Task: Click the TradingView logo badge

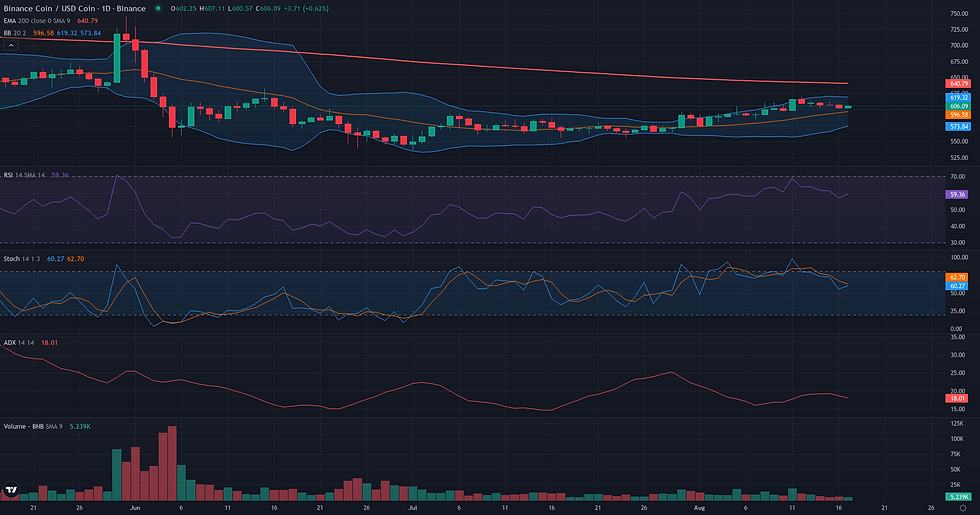Action: point(11,490)
